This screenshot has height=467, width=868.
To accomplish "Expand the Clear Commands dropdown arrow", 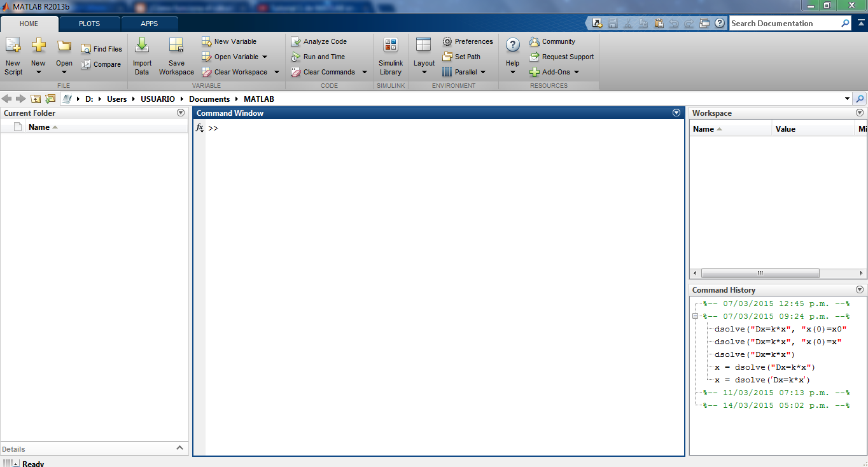I will (x=364, y=72).
